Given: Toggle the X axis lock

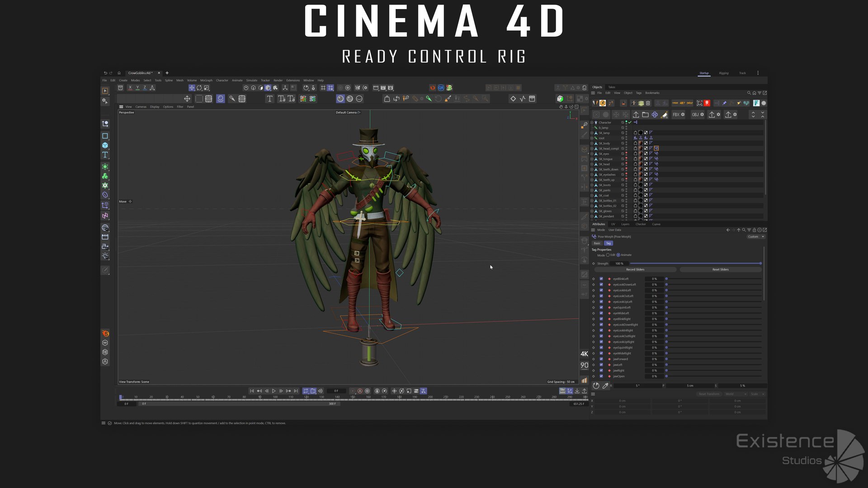Looking at the screenshot, I should coord(130,88).
